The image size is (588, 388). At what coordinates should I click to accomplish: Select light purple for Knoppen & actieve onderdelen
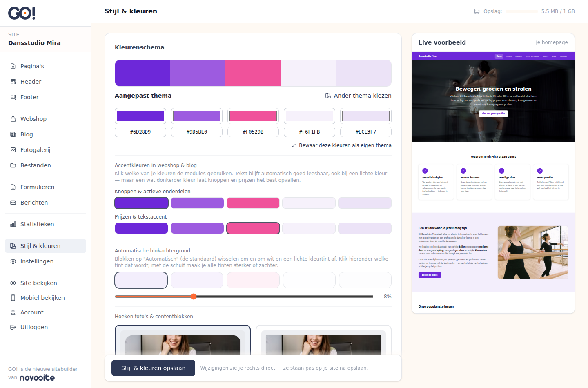[x=197, y=203]
